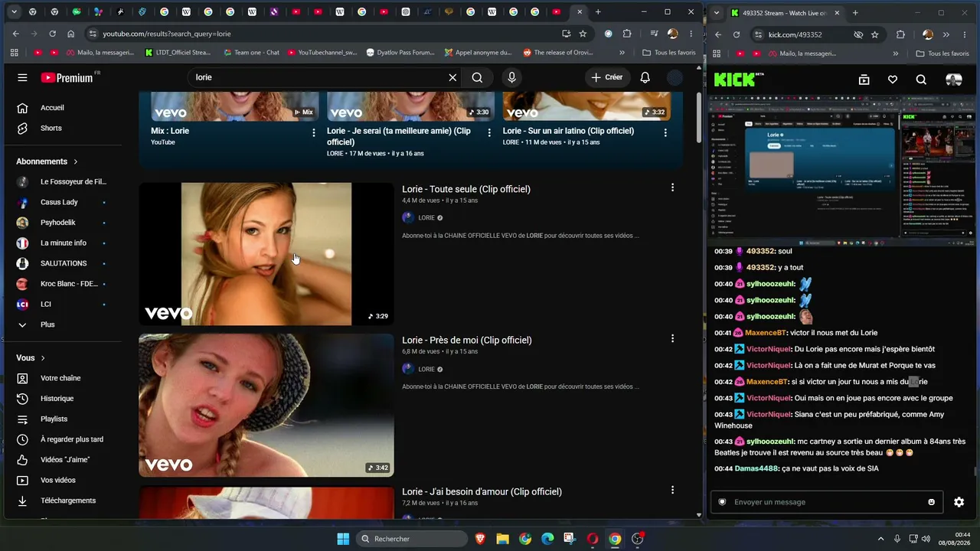Open the tab search dropdown in the YouTube window
Viewport: 980px width, 551px height.
(x=13, y=12)
